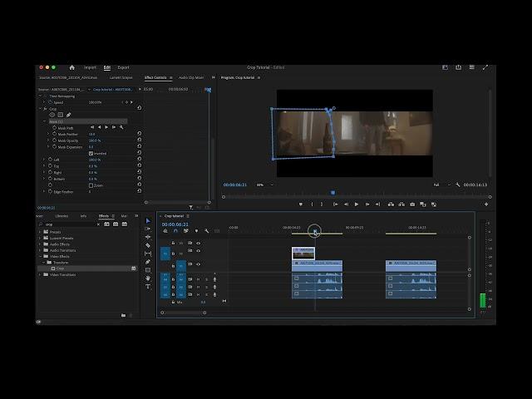This screenshot has width=532, height=399.
Task: Switch to the Import tab
Action: (90, 67)
